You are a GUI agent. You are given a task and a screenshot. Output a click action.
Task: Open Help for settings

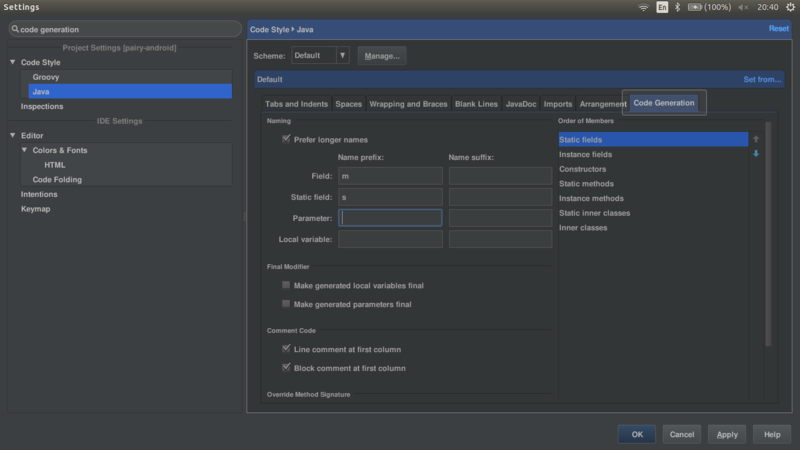pyautogui.click(x=772, y=434)
